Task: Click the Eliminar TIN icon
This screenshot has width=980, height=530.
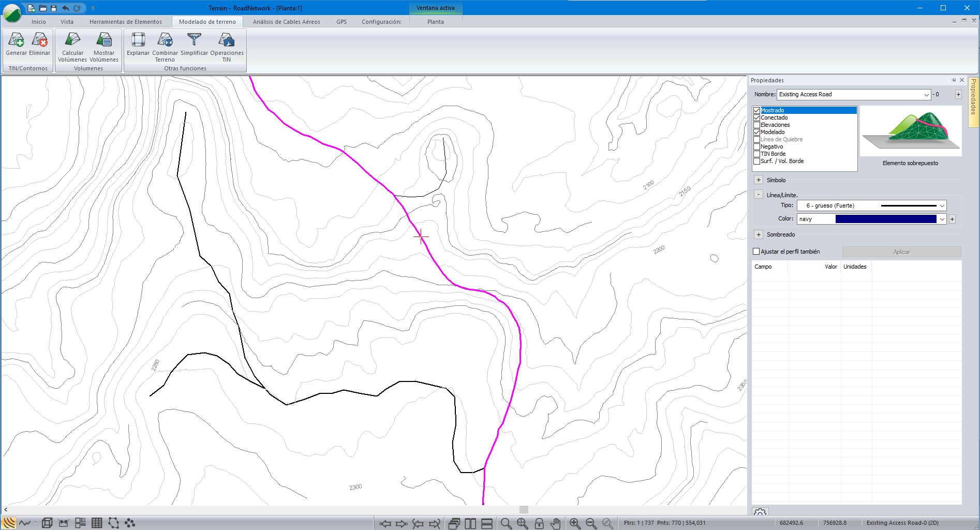Action: pos(39,44)
